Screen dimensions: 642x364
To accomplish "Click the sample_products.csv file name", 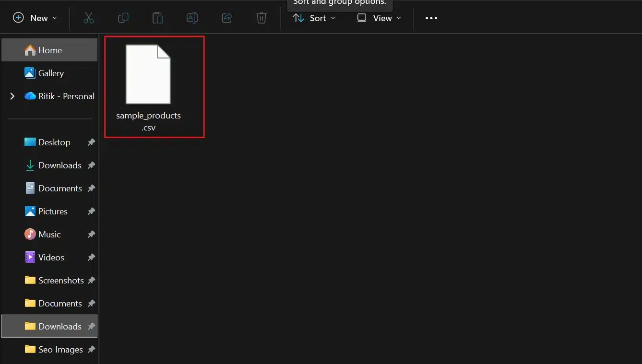I will 148,122.
